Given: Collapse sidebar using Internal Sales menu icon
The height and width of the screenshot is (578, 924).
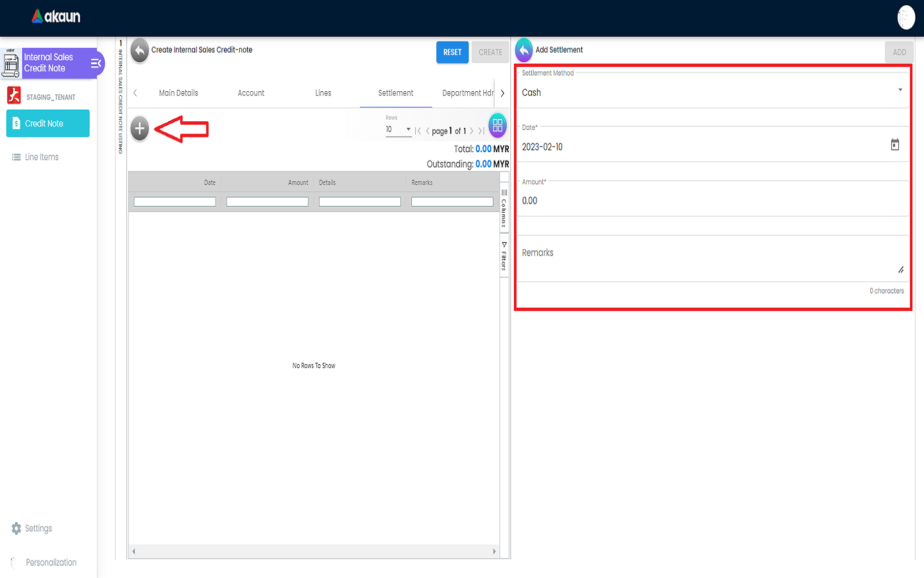Looking at the screenshot, I should pos(96,63).
